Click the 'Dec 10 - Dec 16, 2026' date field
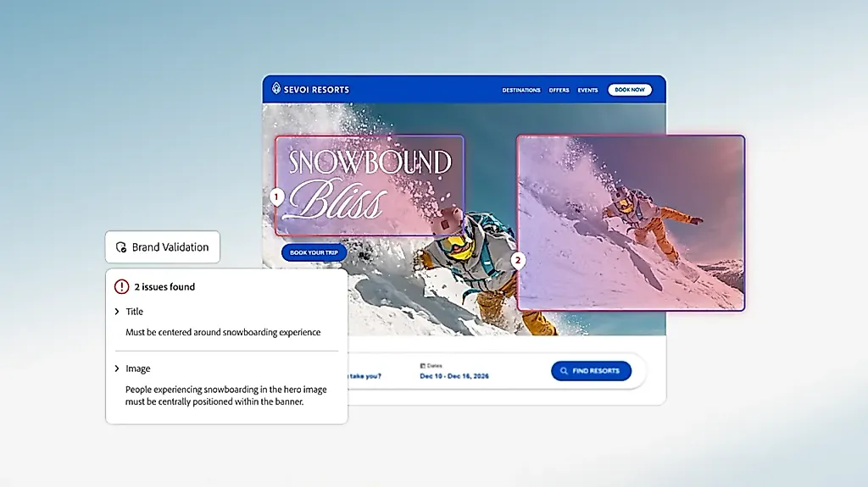The height and width of the screenshot is (487, 868). (454, 376)
